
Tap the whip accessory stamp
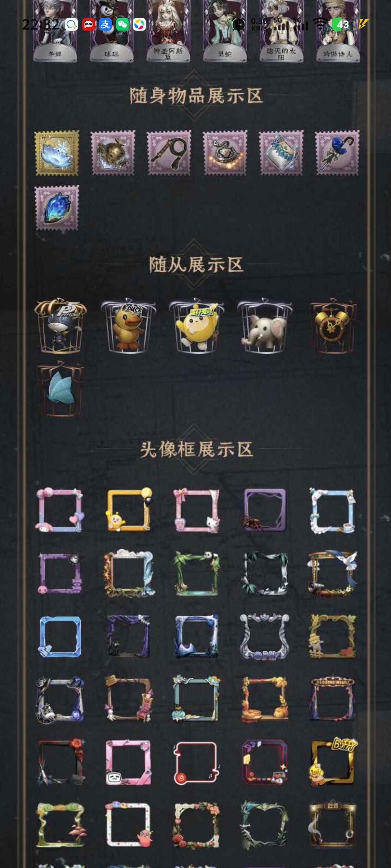click(x=169, y=153)
